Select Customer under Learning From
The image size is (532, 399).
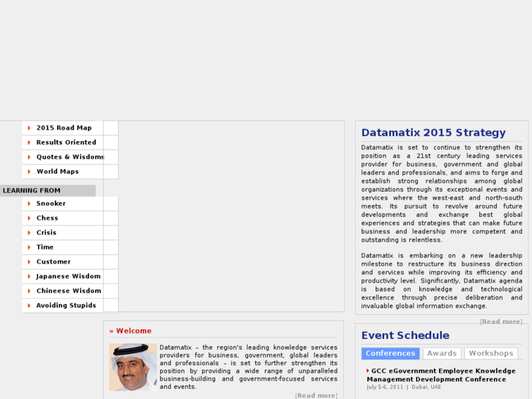click(53, 262)
